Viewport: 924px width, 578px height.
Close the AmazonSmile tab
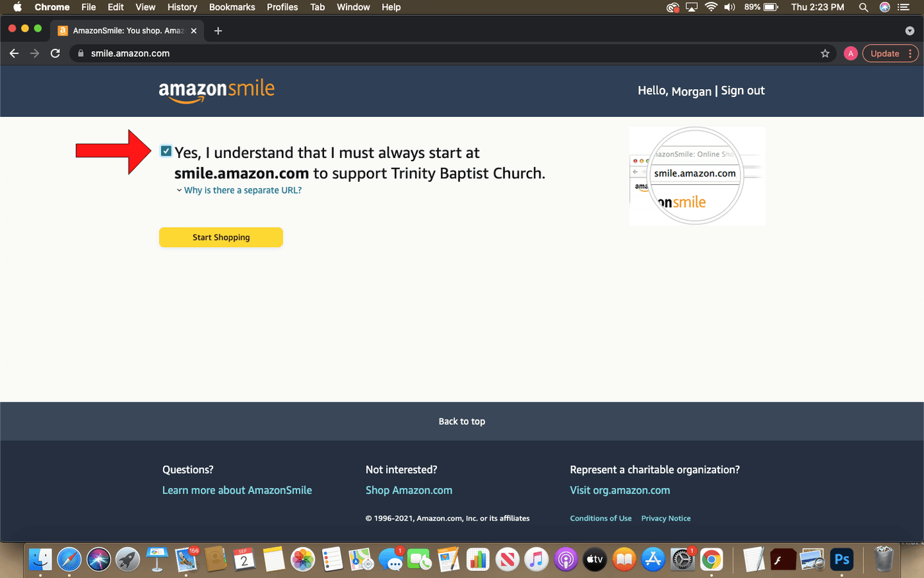point(193,30)
